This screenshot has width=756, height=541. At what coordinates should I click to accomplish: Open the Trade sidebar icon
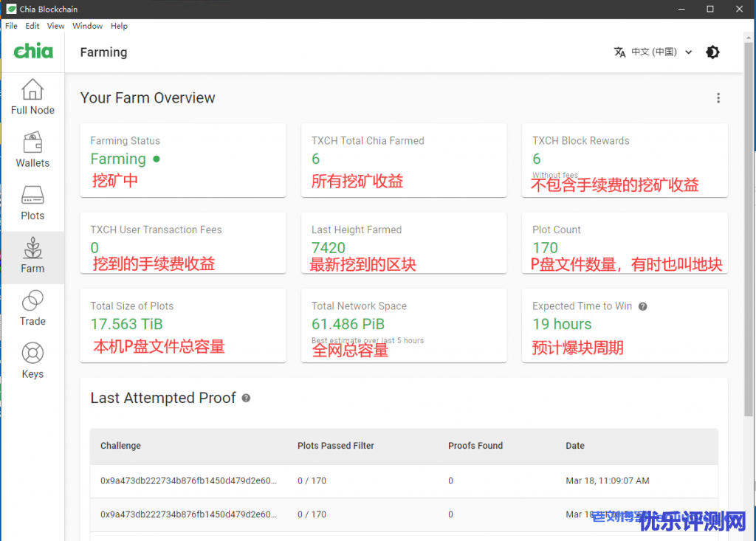[32, 300]
